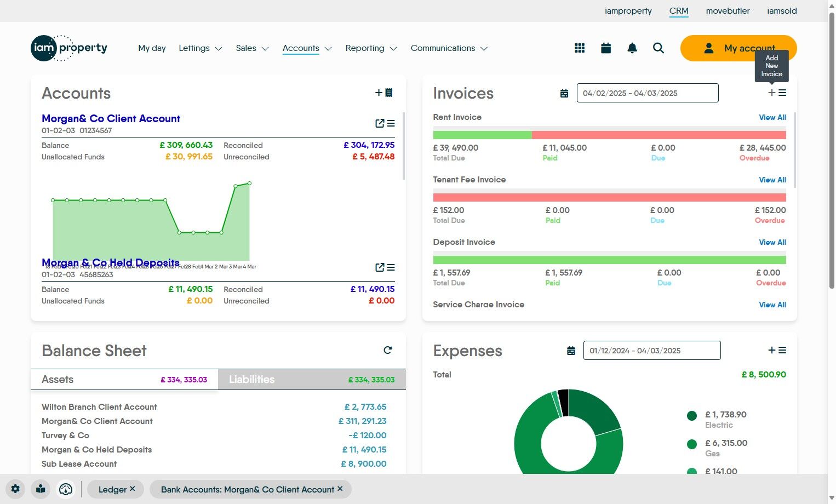Open the Ledger tab in bottom bar
The height and width of the screenshot is (504, 836).
[113, 489]
